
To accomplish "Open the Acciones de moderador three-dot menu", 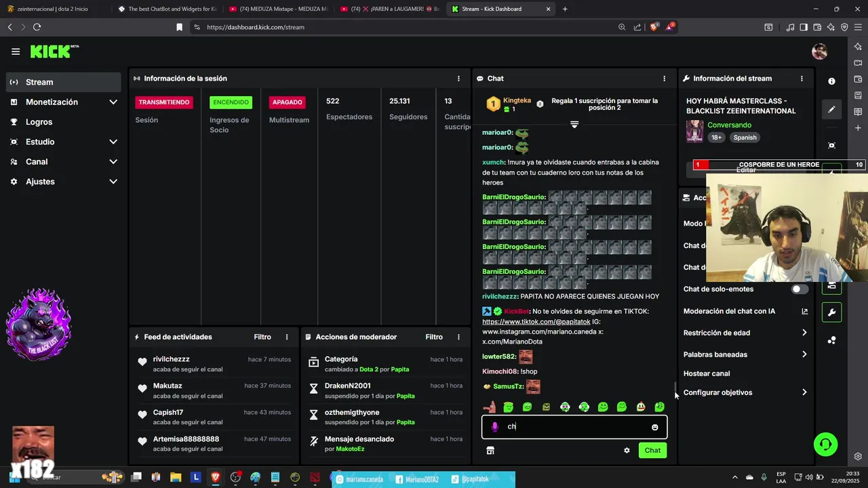I will 458,337.
